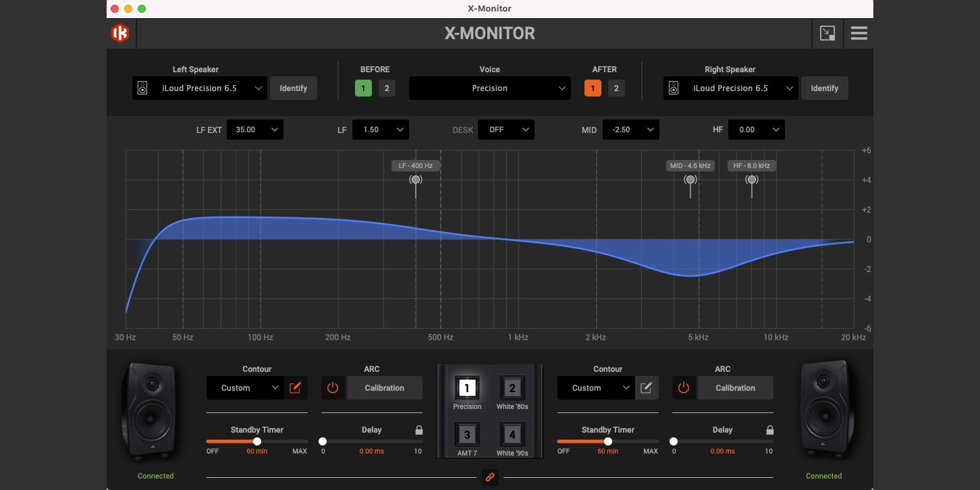
Task: Edit the left speaker Contour preset
Action: click(x=295, y=388)
